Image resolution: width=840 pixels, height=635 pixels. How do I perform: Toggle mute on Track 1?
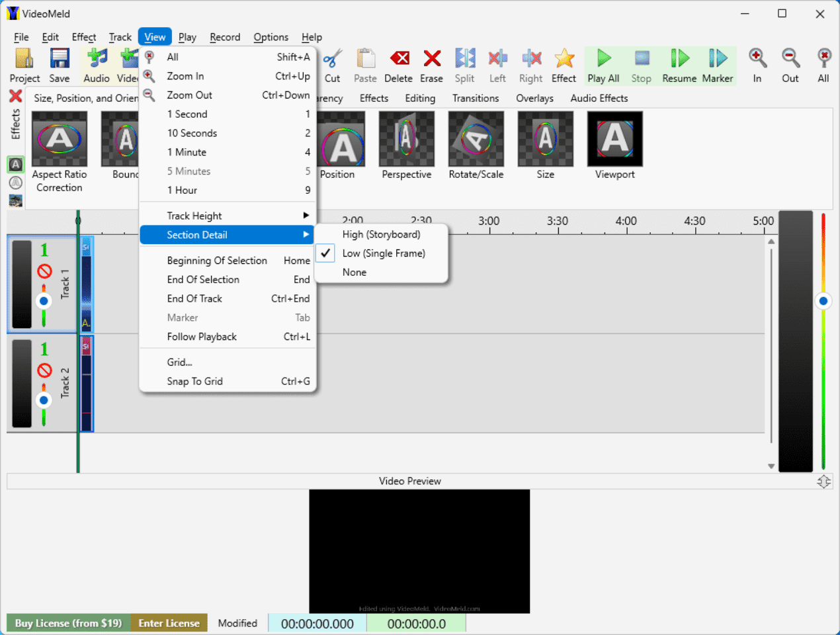[x=44, y=271]
